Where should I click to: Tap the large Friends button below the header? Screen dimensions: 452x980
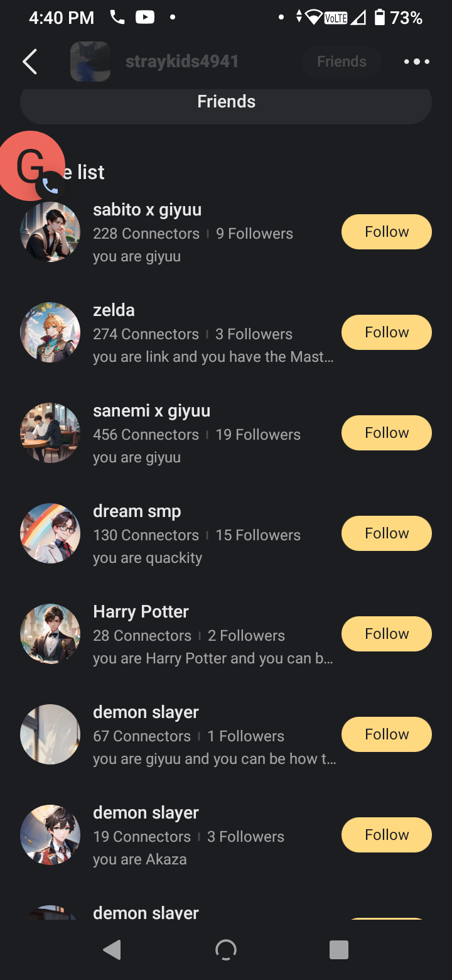pyautogui.click(x=226, y=102)
